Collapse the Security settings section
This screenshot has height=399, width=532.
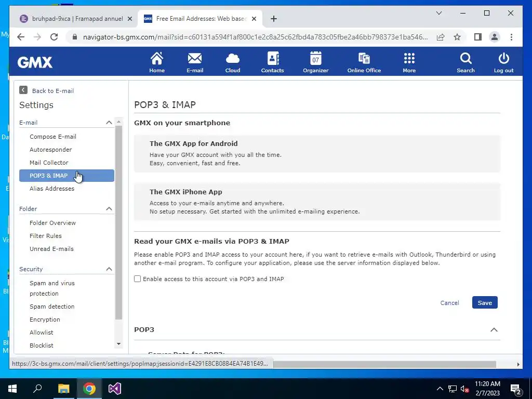(x=109, y=269)
